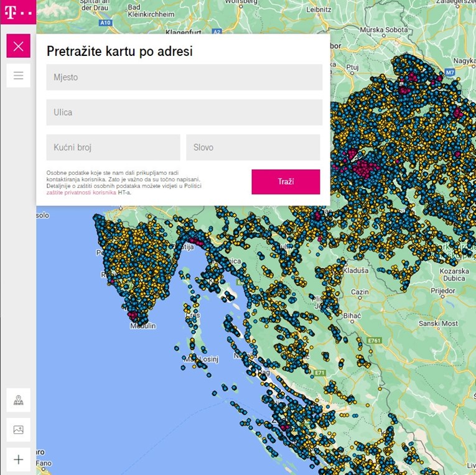Open the hamburger menu in the sidebar
This screenshot has height=475, width=476.
(x=18, y=76)
